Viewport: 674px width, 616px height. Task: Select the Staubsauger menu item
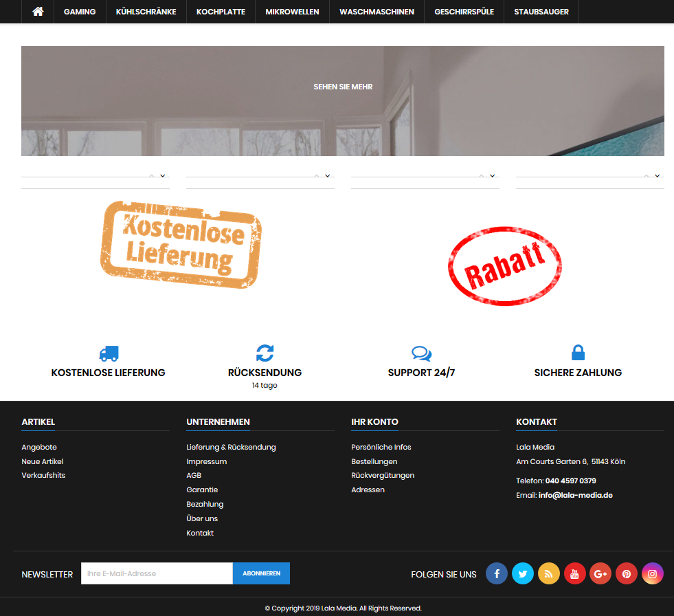tap(541, 12)
